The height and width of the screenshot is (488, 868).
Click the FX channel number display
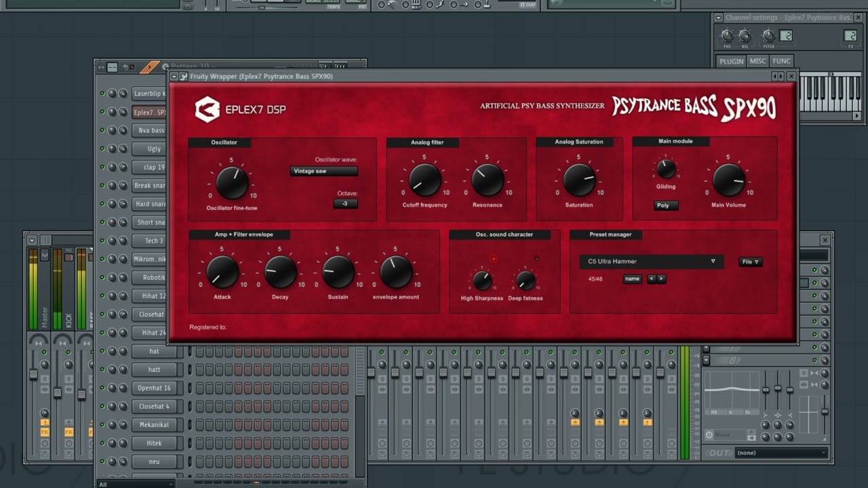click(850, 36)
